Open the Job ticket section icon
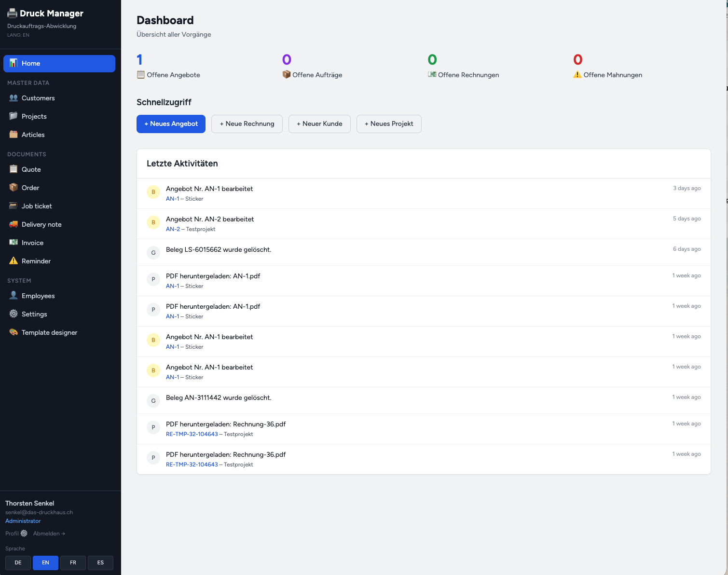Viewport: 728px width, 575px height. [x=14, y=206]
